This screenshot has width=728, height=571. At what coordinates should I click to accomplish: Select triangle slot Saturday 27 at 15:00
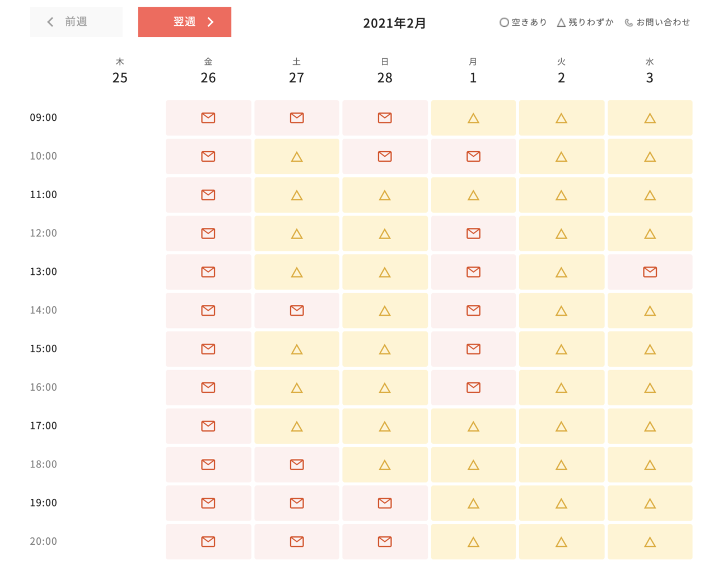297,349
